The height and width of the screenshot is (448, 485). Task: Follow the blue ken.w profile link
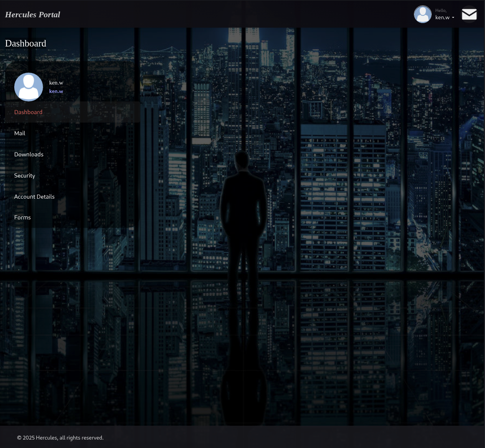(x=56, y=91)
